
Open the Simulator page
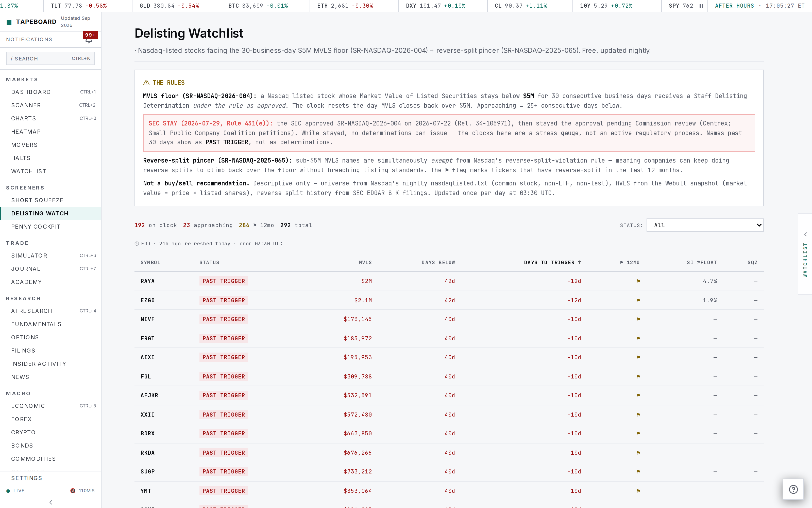pos(51,256)
